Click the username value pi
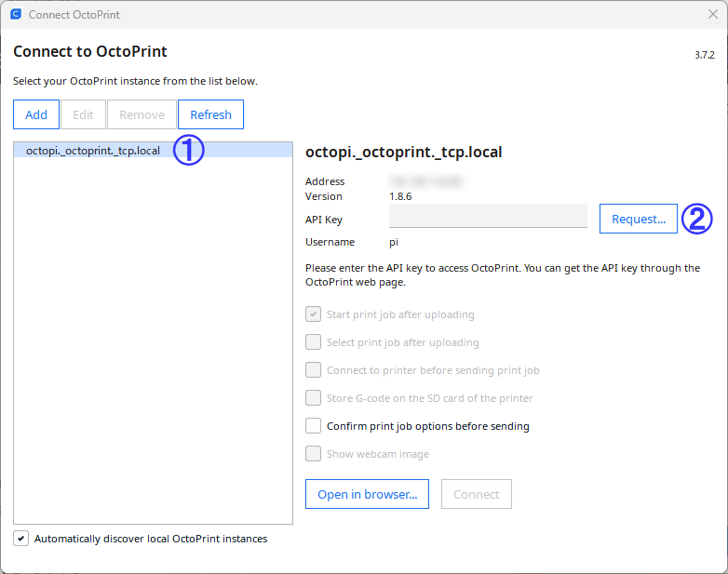The image size is (728, 574). [x=394, y=242]
